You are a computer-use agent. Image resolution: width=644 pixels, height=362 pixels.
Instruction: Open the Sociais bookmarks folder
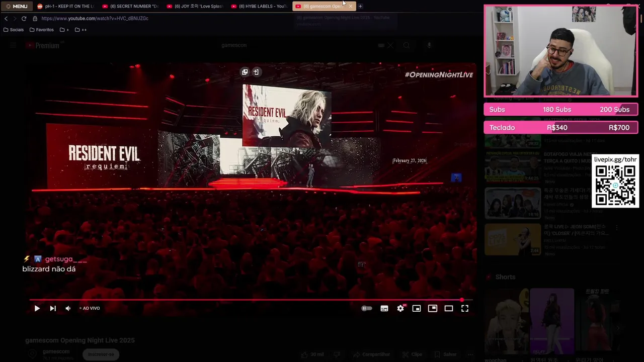(x=14, y=30)
